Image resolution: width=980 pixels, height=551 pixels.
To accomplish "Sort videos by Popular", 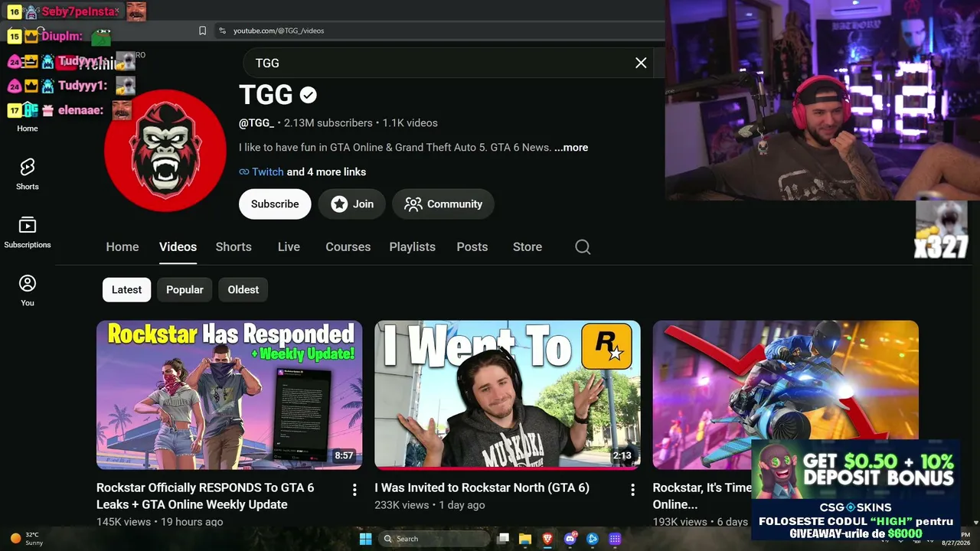I will tap(185, 290).
